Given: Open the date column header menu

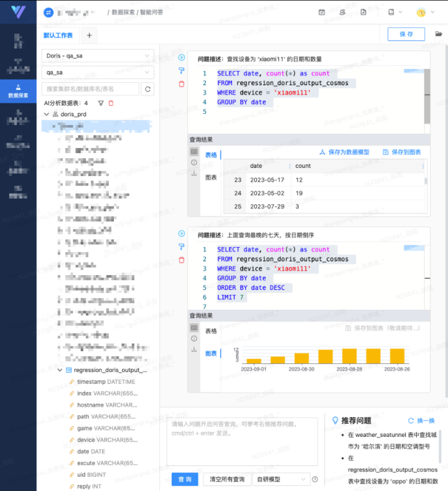Looking at the screenshot, I should coord(289,166).
